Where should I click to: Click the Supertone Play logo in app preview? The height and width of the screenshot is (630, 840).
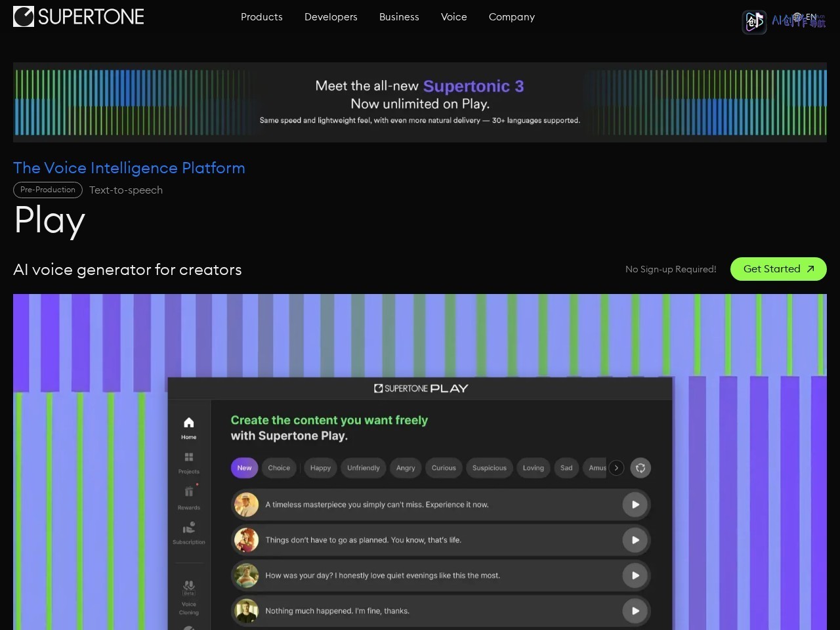[x=421, y=388]
